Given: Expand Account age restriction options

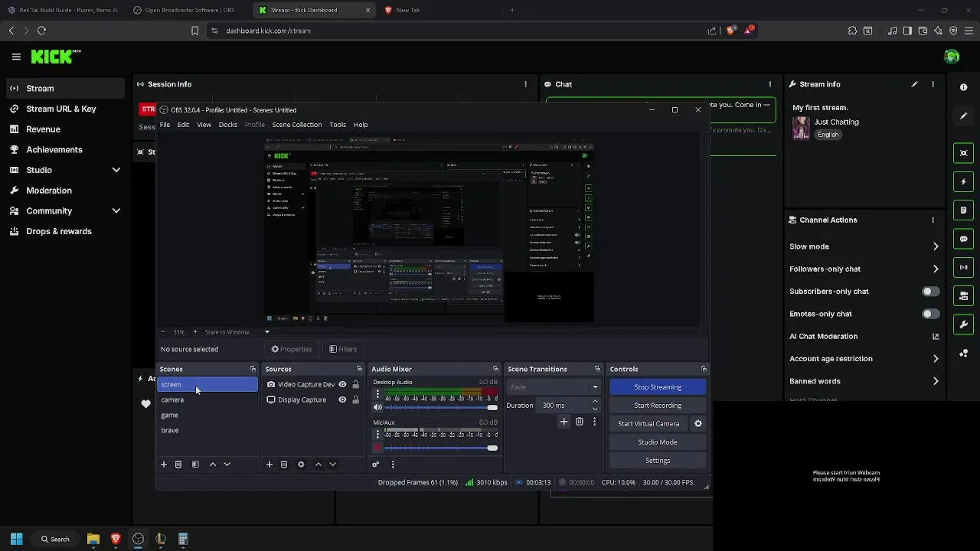Looking at the screenshot, I should (x=936, y=359).
